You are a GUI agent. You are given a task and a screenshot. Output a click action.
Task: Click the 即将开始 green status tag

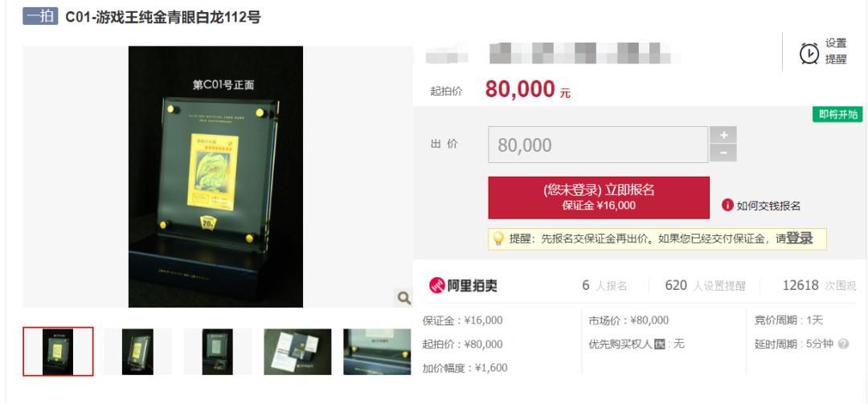837,114
